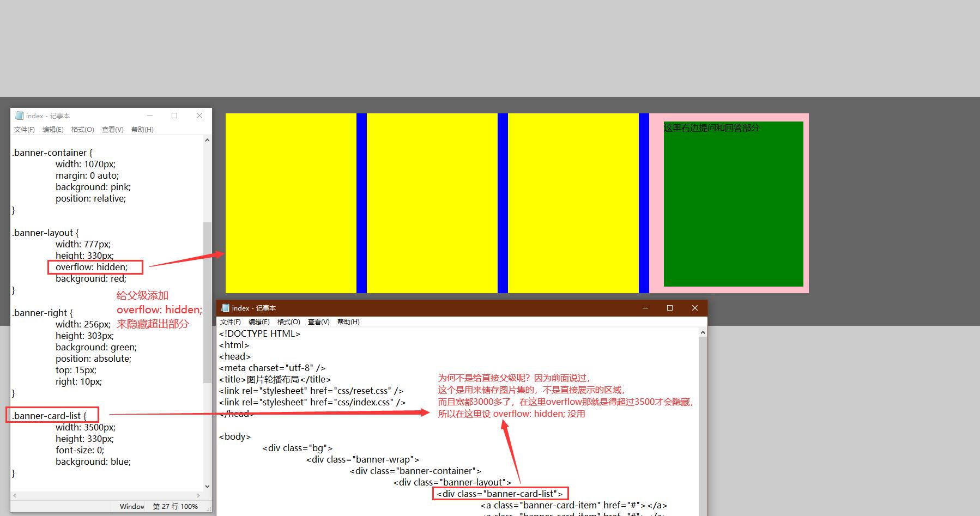Click 'font-size: 0;' line in CSS Notepad
Viewport: 980px width, 516px height.
pos(80,450)
